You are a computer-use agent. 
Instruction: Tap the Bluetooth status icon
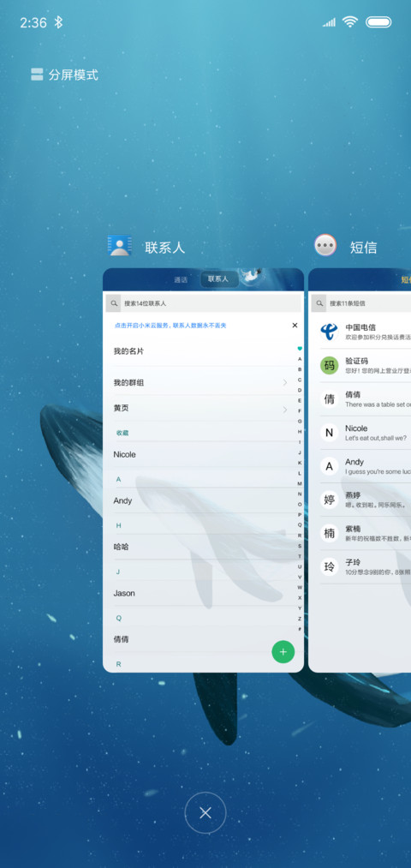[58, 22]
